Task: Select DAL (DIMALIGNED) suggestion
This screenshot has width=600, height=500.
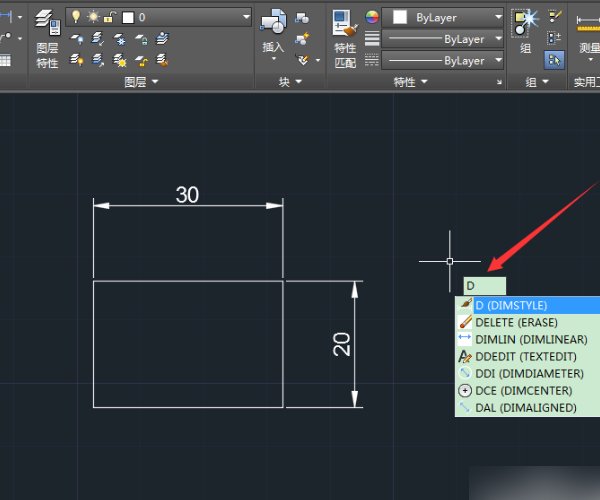Action: [528, 408]
